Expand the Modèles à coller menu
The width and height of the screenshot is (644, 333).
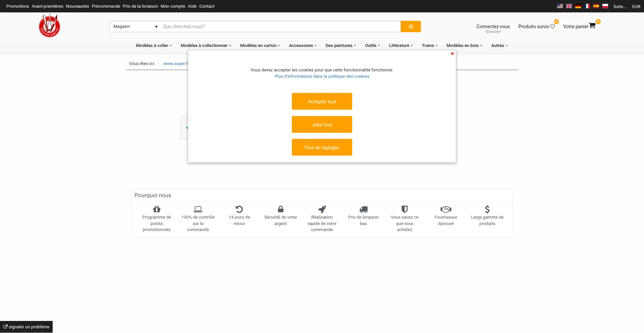point(154,46)
